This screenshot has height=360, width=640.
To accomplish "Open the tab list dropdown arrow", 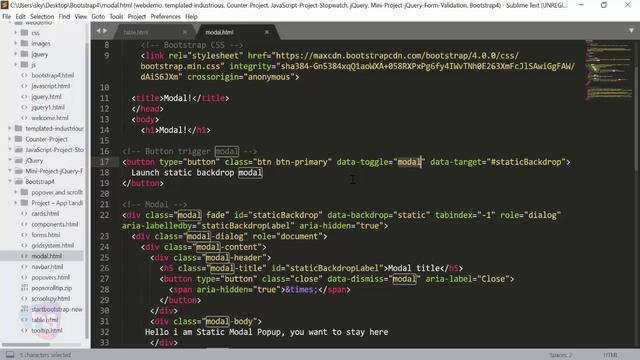I will pyautogui.click(x=631, y=31).
